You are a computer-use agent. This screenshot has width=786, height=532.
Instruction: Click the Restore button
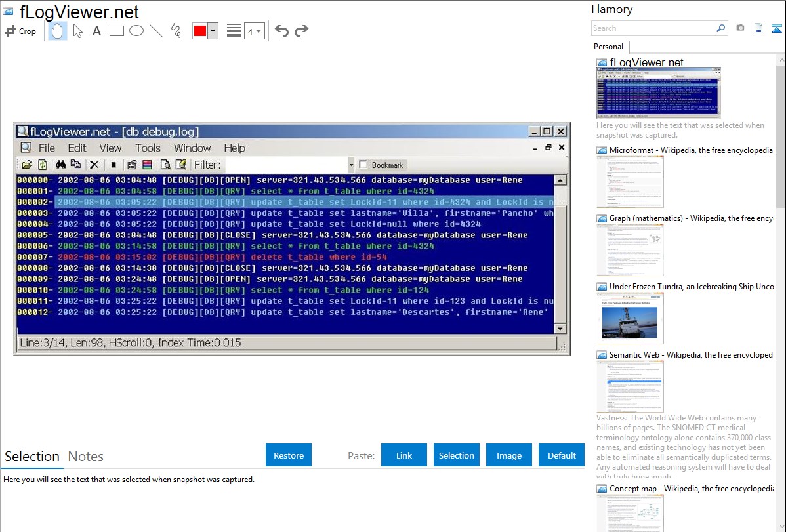tap(289, 455)
